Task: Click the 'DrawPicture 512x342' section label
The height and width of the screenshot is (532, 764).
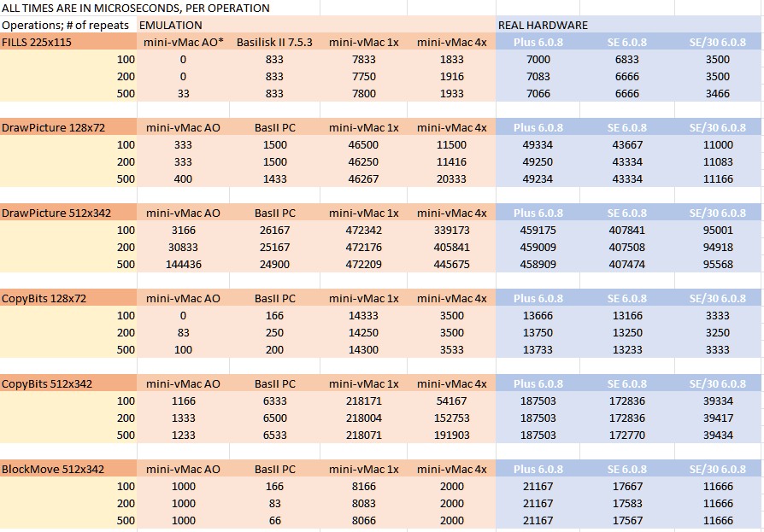Action: tap(56, 213)
